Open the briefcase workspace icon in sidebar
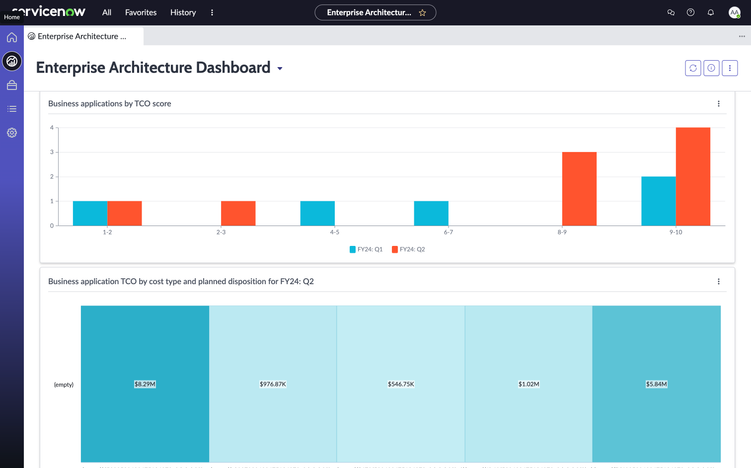 click(x=12, y=85)
